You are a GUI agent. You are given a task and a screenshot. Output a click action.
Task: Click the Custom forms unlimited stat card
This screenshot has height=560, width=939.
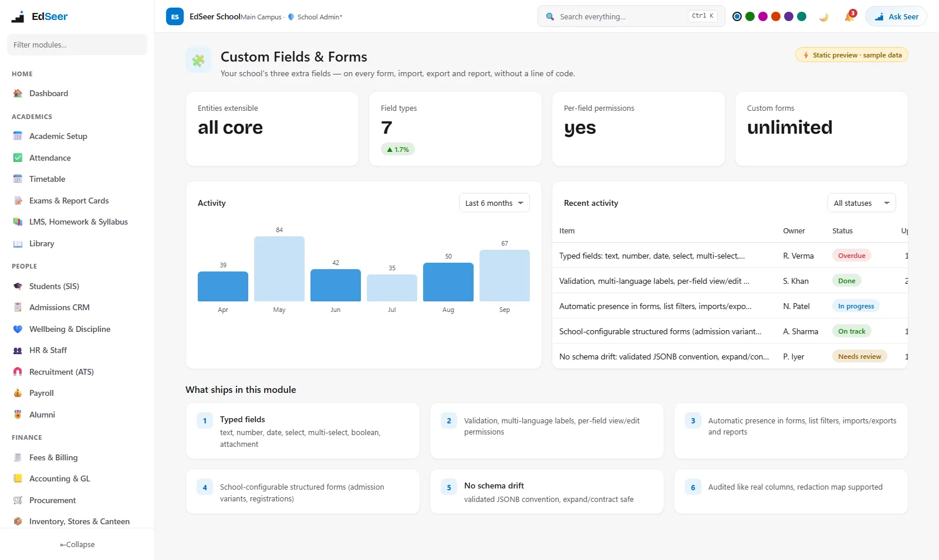click(x=822, y=128)
